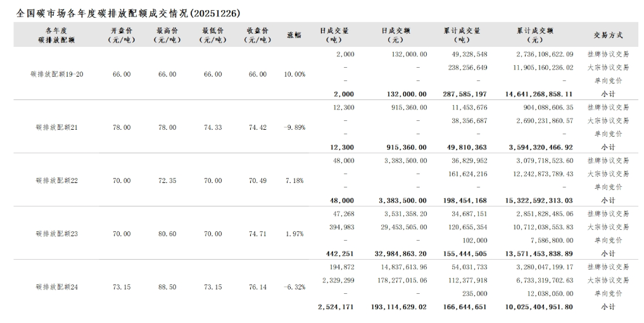This screenshot has height=323, width=644.
Task: Click the 88.50 highest price cell
Action: click(x=167, y=287)
